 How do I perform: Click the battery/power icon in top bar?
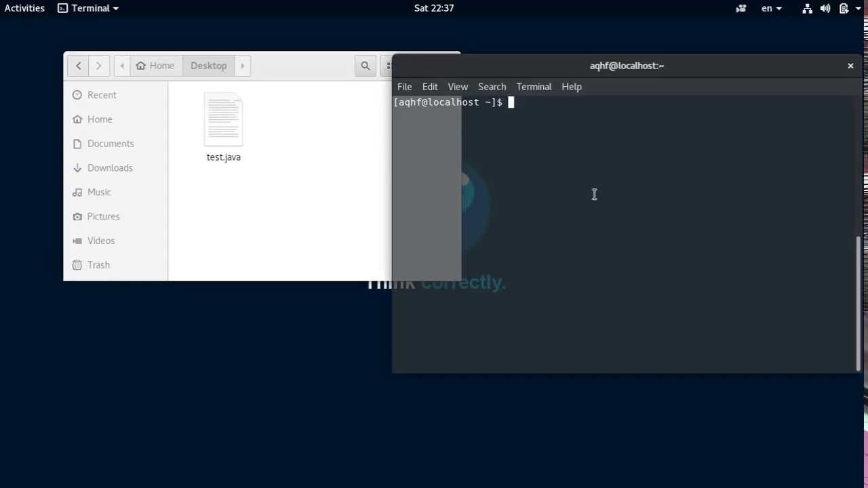point(844,8)
